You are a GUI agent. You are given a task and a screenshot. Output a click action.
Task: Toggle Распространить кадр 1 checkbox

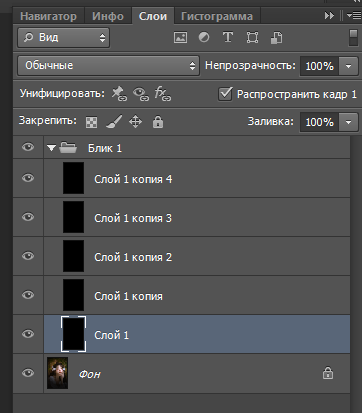225,94
